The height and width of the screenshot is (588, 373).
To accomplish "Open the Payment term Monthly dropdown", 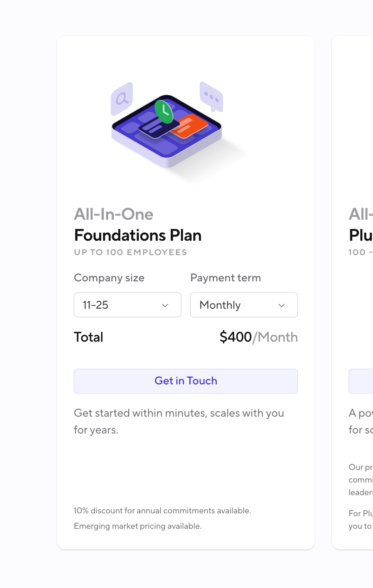I will coord(244,305).
